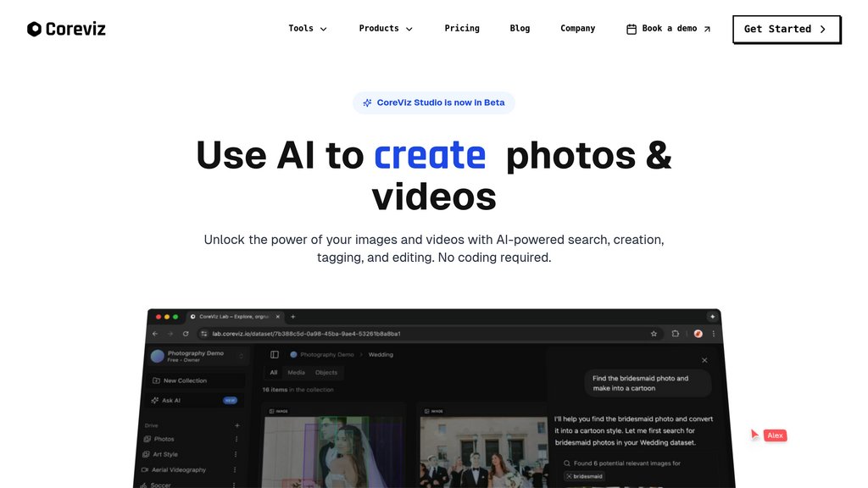Select Ask AI in the demo sidebar
The height and width of the screenshot is (488, 868).
pos(171,400)
